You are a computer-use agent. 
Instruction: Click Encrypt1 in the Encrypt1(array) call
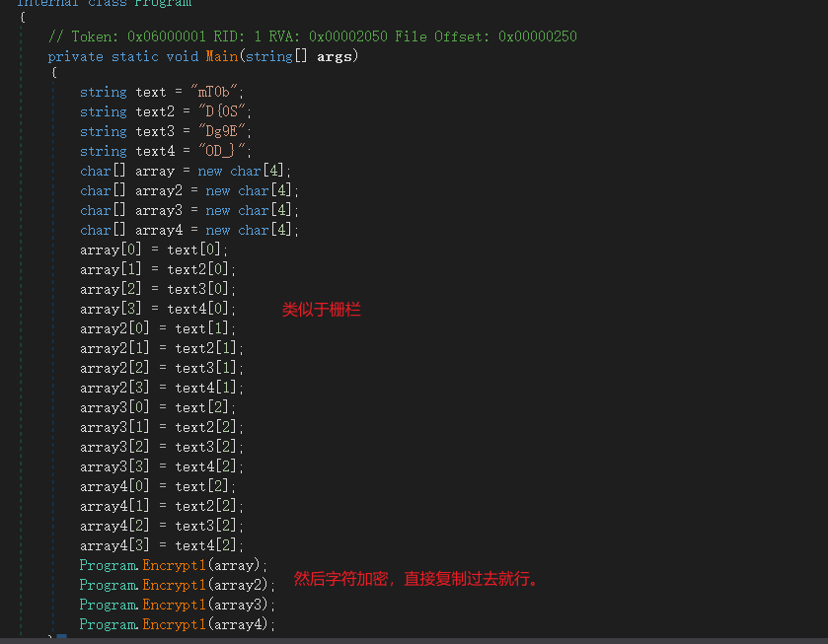(175, 565)
